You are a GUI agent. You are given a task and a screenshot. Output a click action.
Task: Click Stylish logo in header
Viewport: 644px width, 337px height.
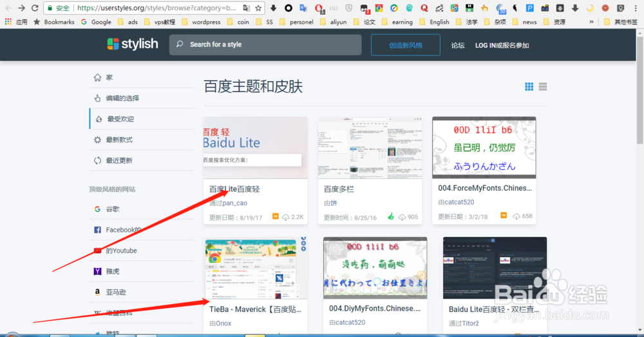(132, 44)
